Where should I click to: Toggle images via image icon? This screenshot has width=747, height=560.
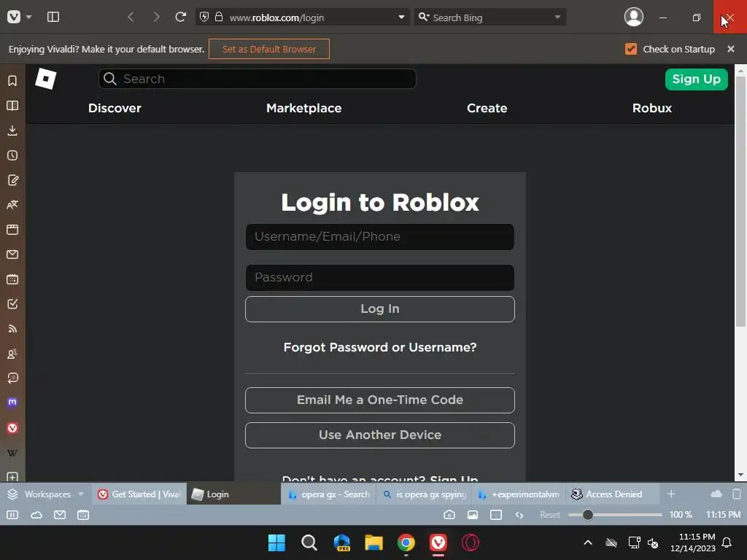click(473, 515)
